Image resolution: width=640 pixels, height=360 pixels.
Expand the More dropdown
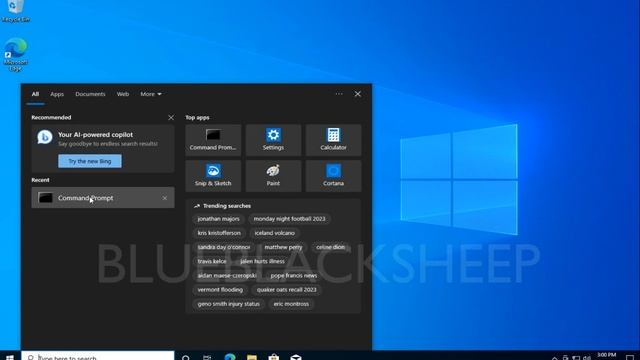click(x=151, y=94)
